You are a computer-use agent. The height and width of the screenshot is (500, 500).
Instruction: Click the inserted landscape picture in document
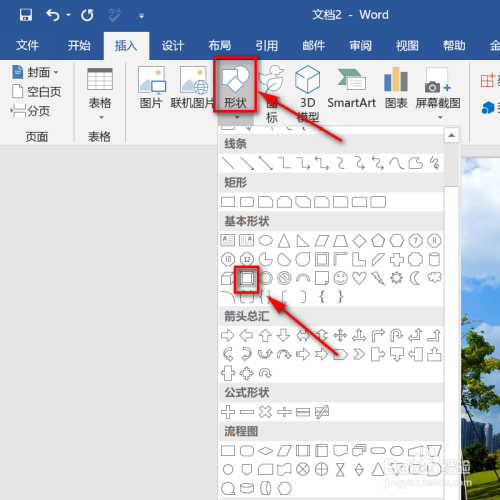point(480,328)
